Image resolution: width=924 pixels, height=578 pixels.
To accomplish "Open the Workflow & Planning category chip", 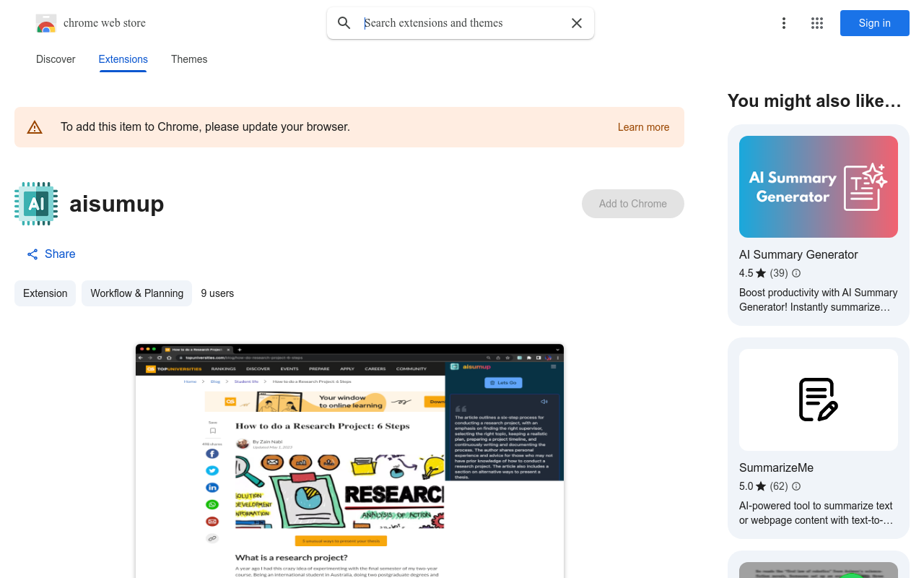I will click(x=136, y=293).
